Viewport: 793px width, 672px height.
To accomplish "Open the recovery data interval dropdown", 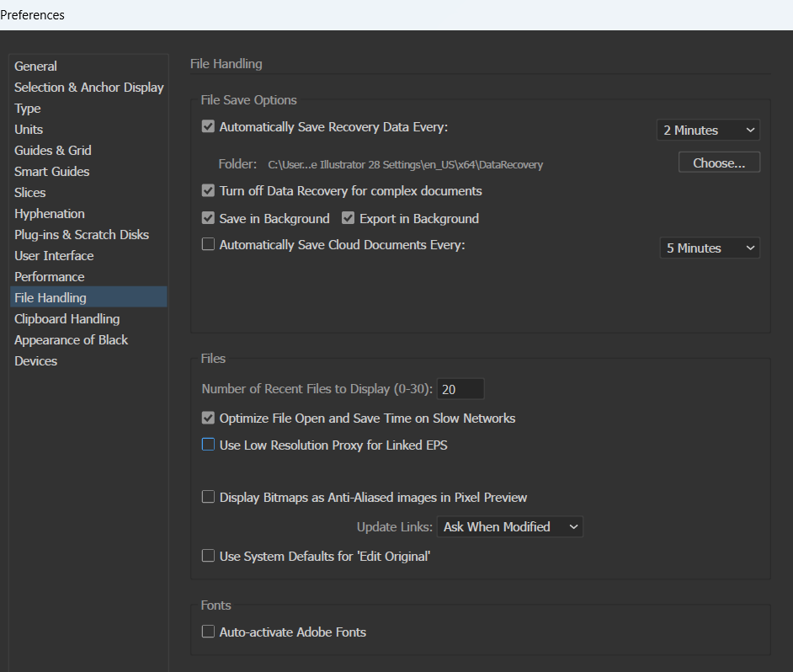I will click(x=708, y=130).
